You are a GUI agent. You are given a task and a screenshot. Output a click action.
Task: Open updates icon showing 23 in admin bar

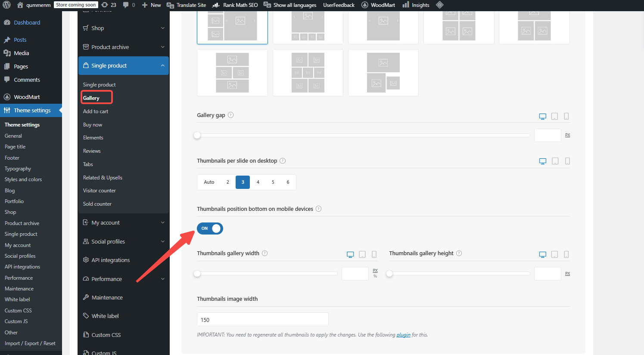click(109, 5)
